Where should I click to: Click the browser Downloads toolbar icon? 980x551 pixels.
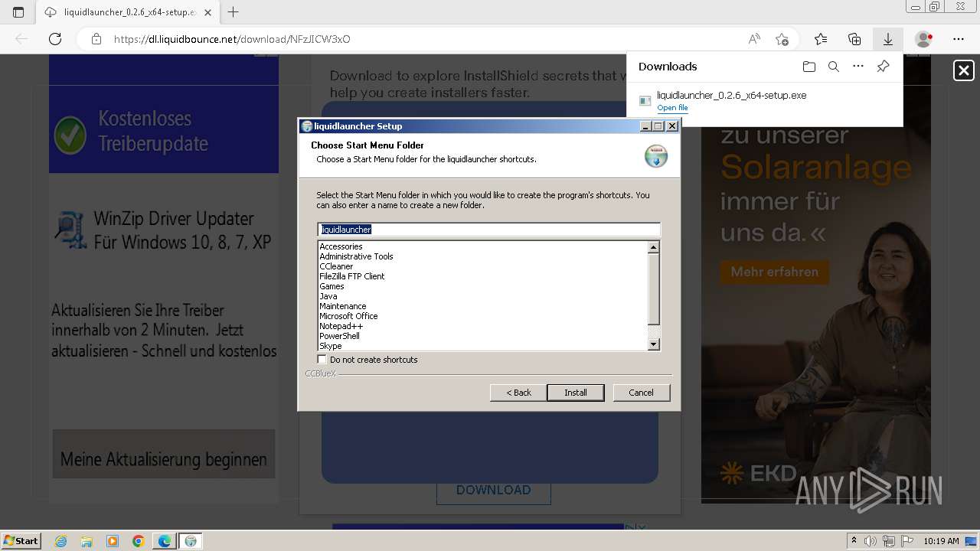pos(887,39)
